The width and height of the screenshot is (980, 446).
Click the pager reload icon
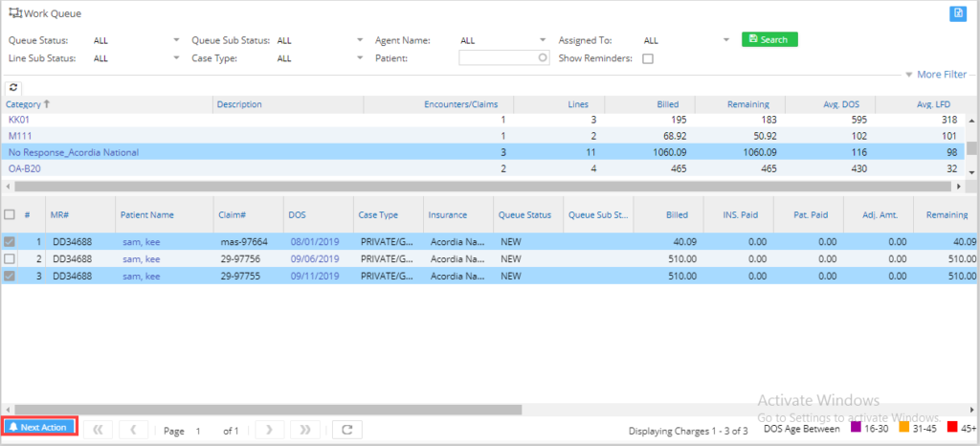347,430
